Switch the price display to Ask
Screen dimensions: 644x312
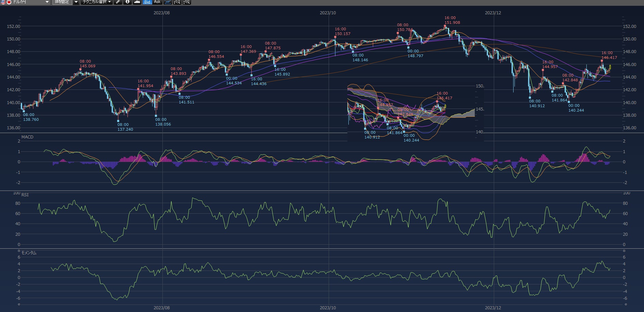pyautogui.click(x=157, y=2)
